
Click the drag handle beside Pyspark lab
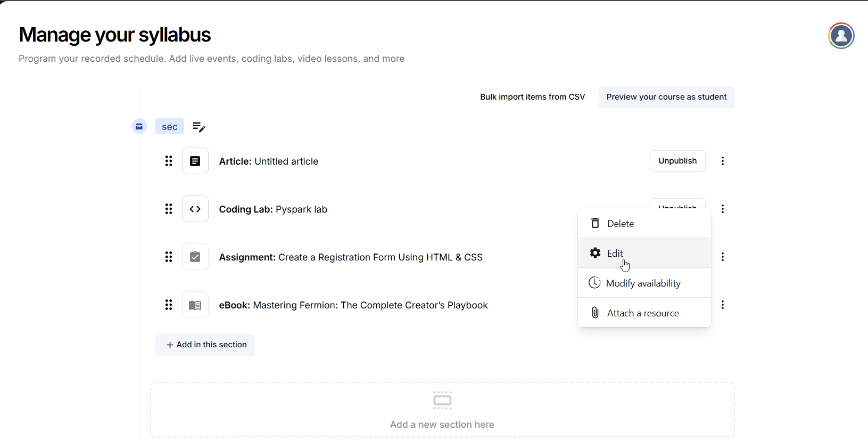[169, 209]
